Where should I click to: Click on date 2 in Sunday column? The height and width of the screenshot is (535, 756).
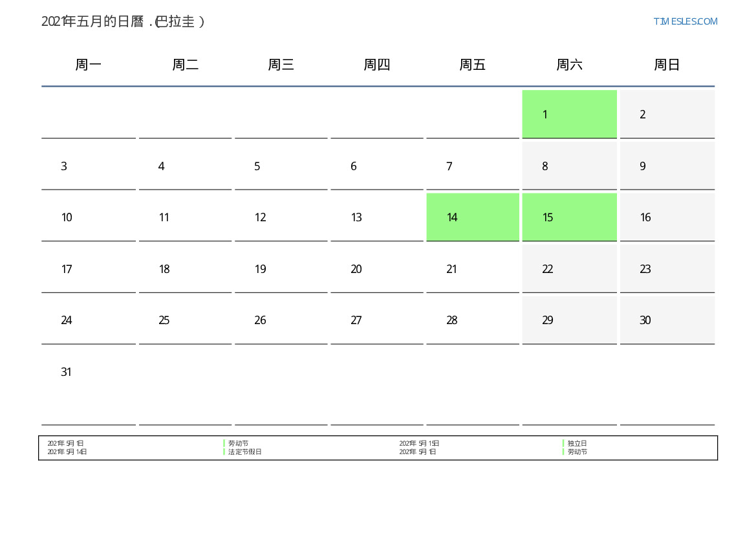pyautogui.click(x=643, y=115)
